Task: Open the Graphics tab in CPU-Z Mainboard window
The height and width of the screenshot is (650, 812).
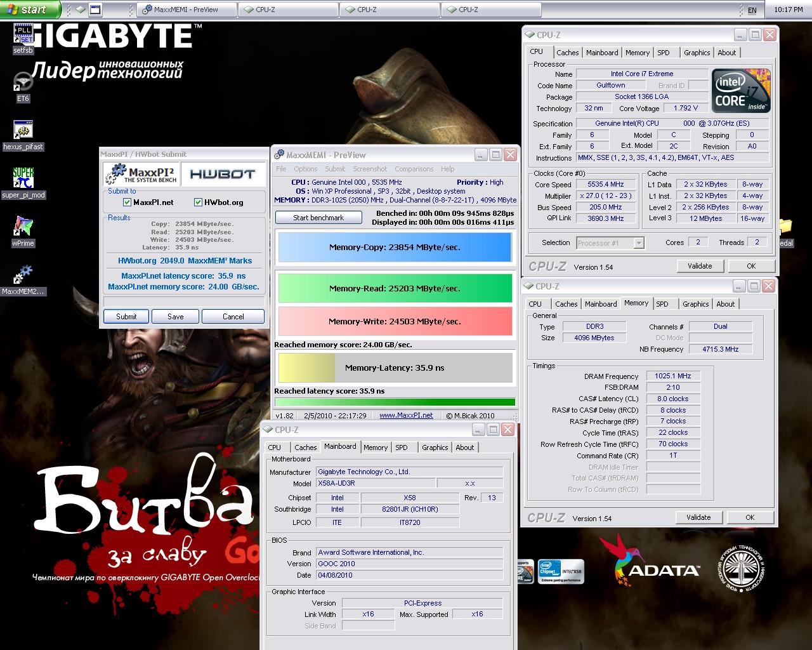Action: point(435,448)
